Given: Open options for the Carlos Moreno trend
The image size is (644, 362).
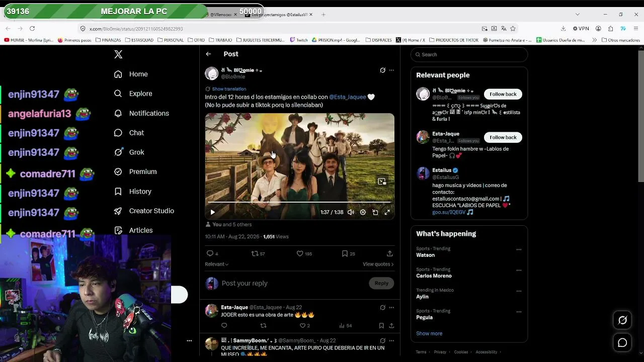Looking at the screenshot, I should click(519, 270).
